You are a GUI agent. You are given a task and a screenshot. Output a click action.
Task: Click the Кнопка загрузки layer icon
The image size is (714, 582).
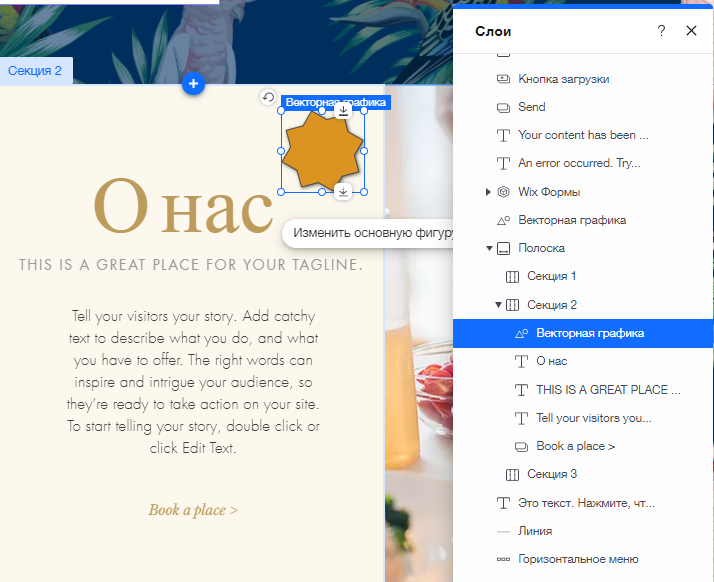coord(503,79)
